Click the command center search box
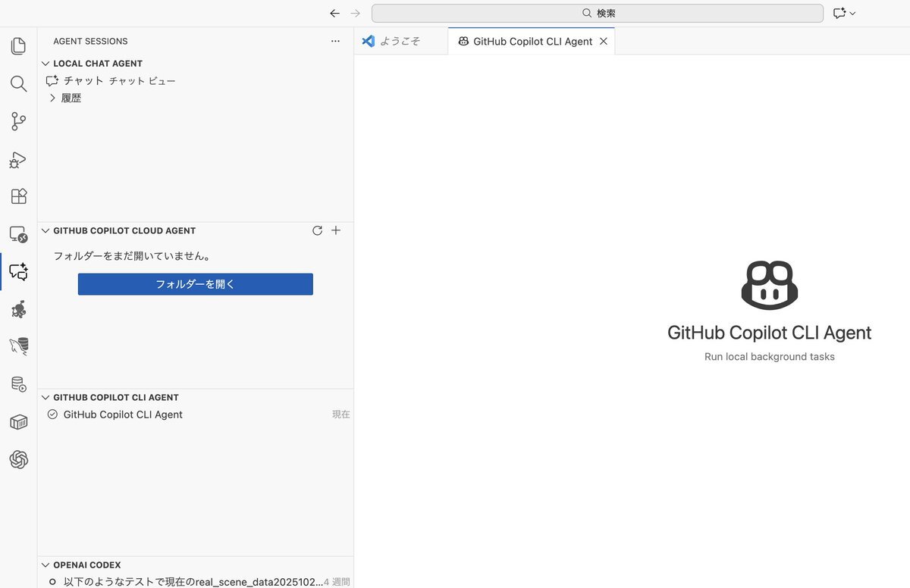 coord(598,13)
